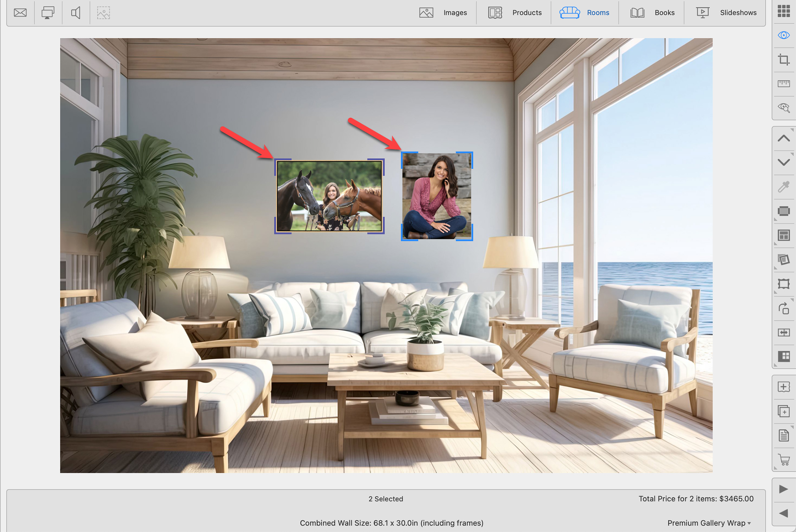Click the eyedropper color picker tool
Viewport: 796px width, 532px height.
point(783,187)
